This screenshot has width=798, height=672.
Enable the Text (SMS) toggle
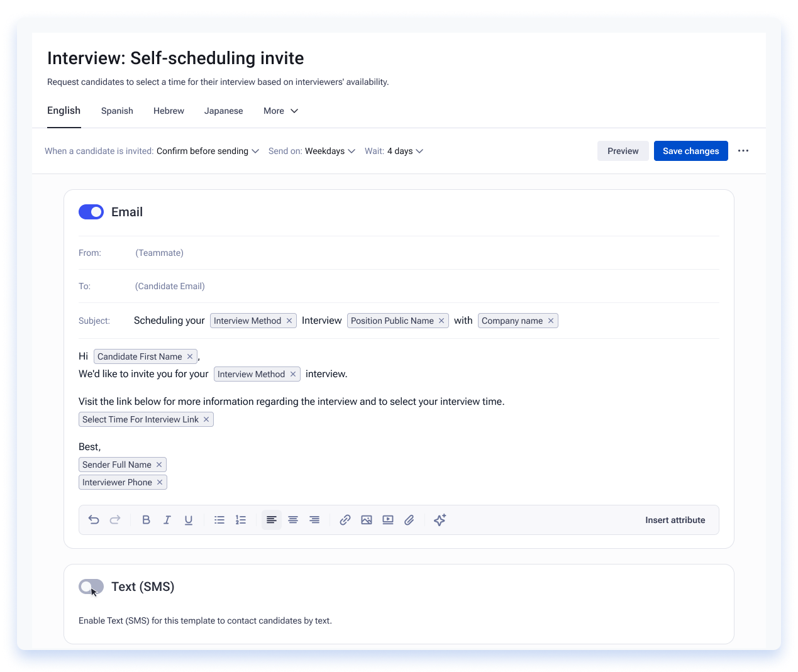pyautogui.click(x=91, y=587)
